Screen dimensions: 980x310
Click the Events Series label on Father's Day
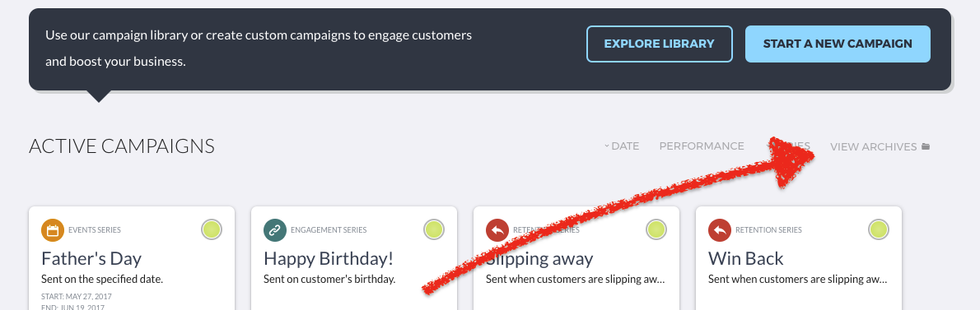[95, 230]
